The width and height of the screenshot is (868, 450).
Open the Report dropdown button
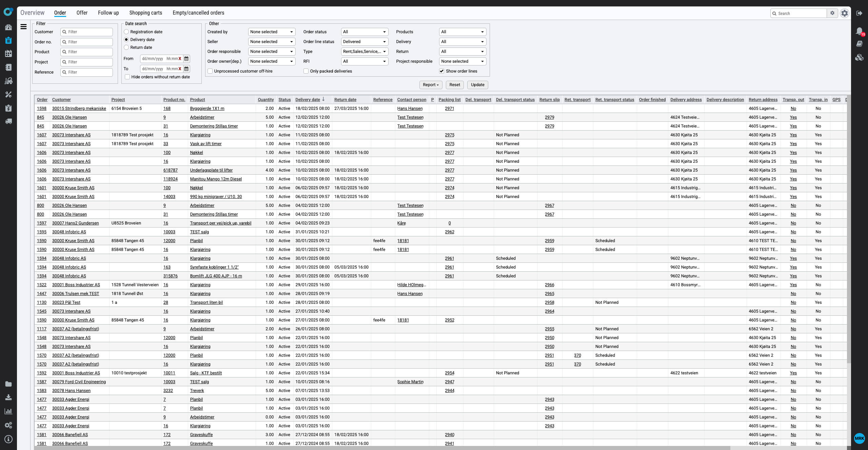(x=431, y=85)
